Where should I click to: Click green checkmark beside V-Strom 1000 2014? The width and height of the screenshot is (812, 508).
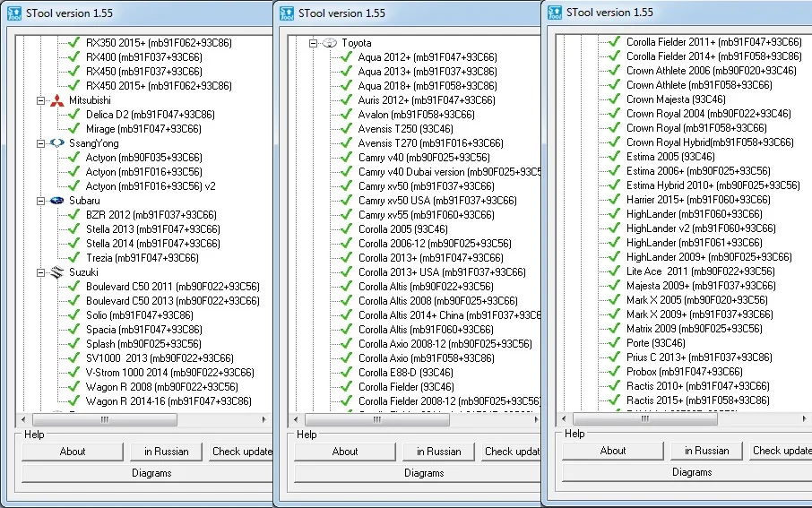(x=74, y=373)
